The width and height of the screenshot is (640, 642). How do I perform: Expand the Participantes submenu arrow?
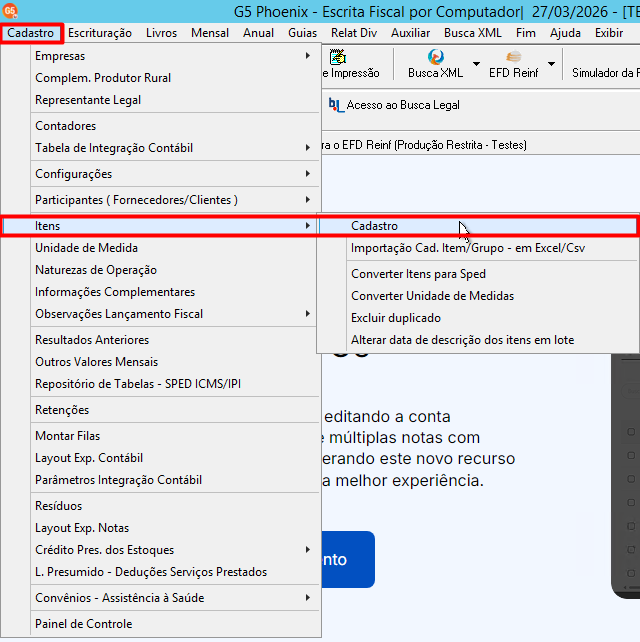308,200
